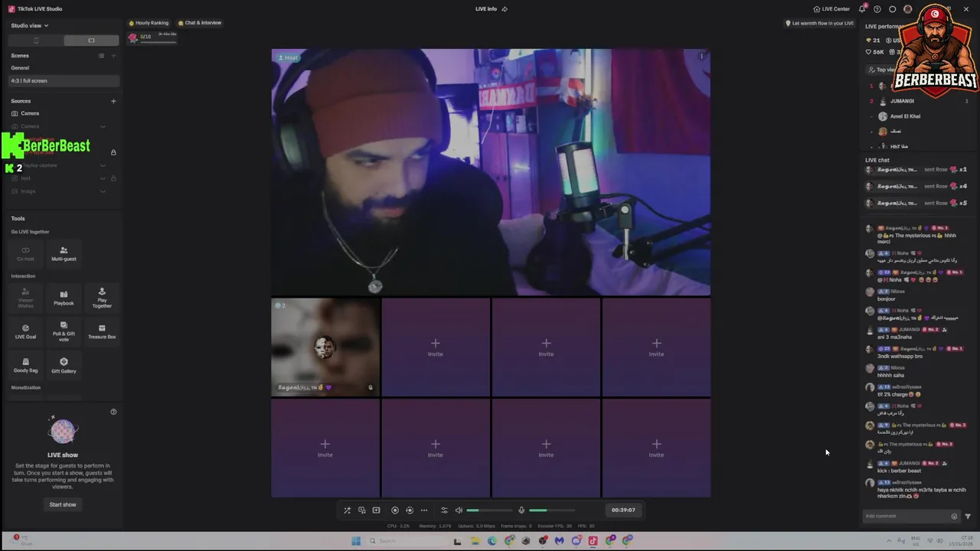Mute the speaker output

(459, 510)
